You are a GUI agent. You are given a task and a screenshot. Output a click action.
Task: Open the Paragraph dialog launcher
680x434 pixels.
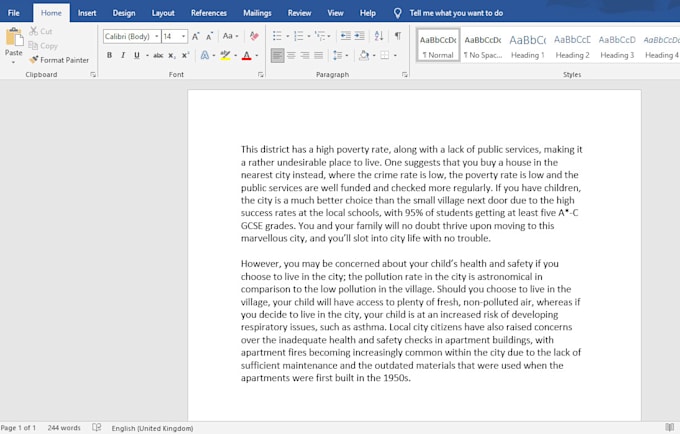(x=405, y=75)
